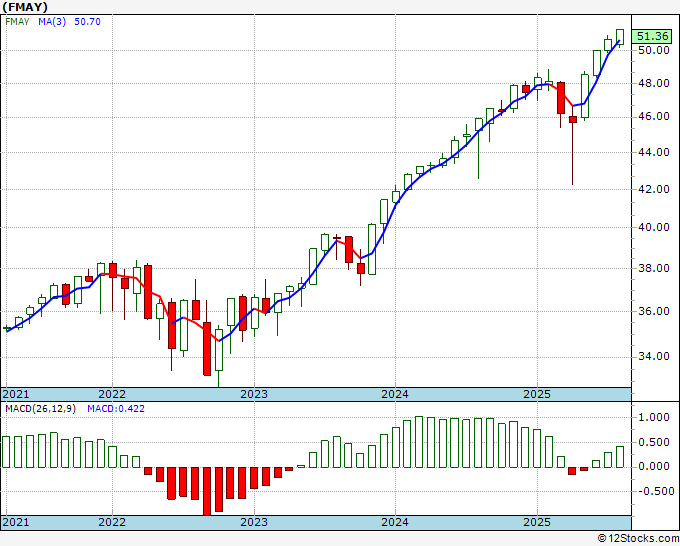
Task: Click the 0.000 MACD axis label
Action: pos(654,466)
